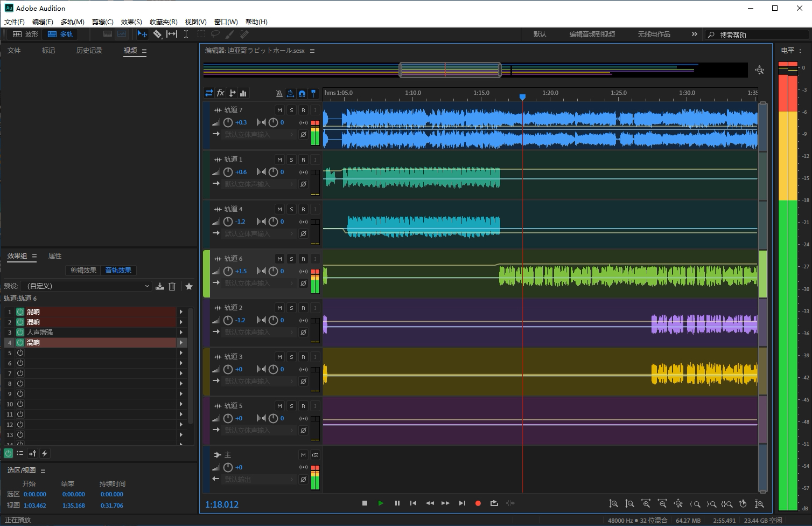
Task: Select the Move tool in the toolbar
Action: [x=142, y=34]
